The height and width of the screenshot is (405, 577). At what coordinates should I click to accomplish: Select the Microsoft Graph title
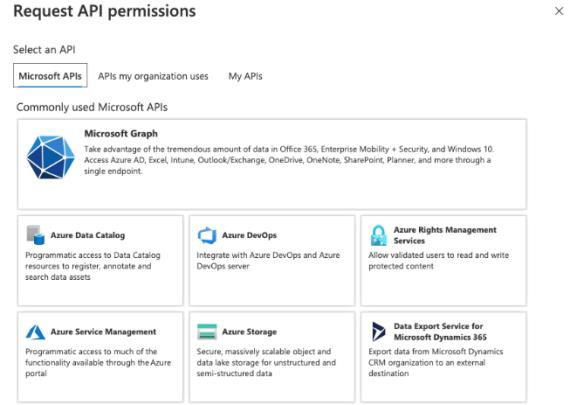[x=121, y=134]
